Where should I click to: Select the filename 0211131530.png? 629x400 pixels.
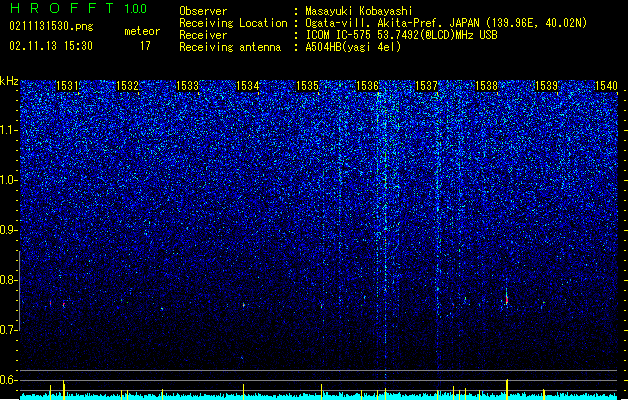(x=51, y=26)
